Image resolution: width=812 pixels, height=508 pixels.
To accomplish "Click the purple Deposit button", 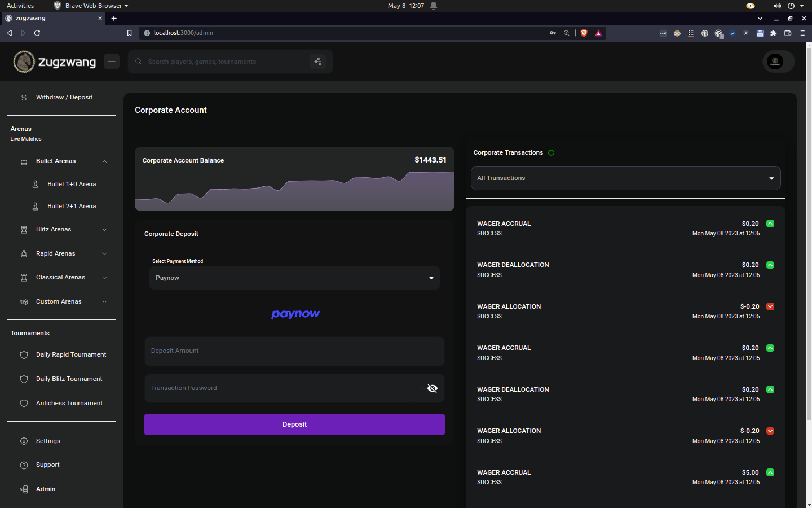I will (294, 424).
